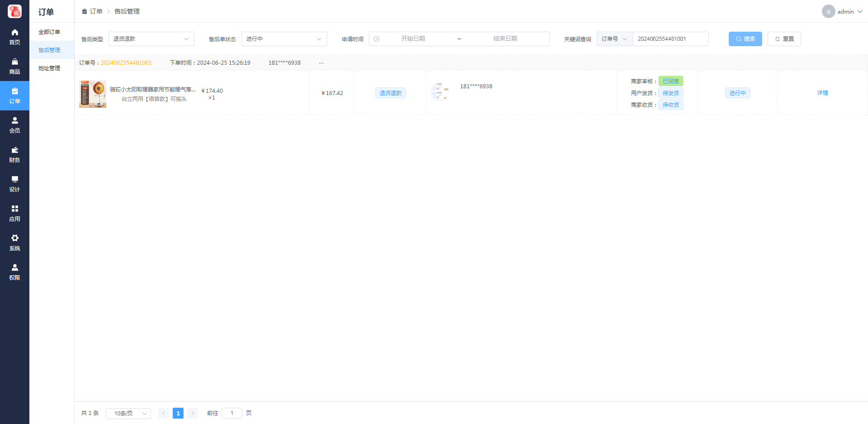Image resolution: width=868 pixels, height=424 pixels.
Task: Expand the 售后类型 dropdown
Action: tap(151, 39)
